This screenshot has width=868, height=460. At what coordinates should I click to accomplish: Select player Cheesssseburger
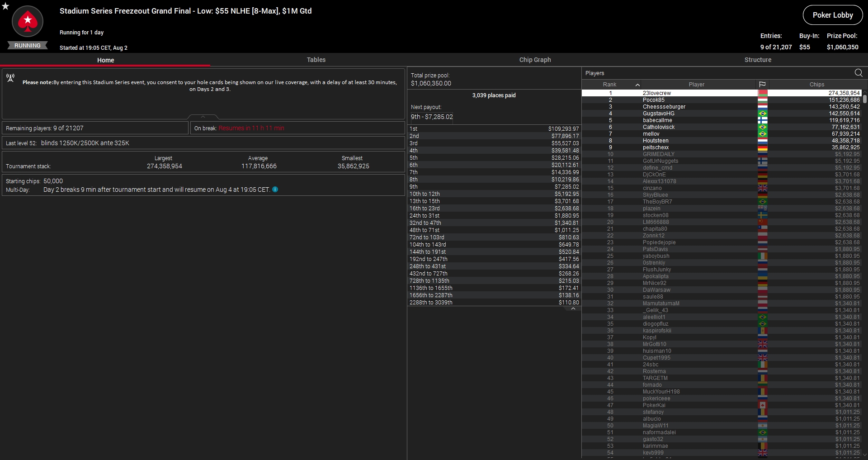coord(722,107)
